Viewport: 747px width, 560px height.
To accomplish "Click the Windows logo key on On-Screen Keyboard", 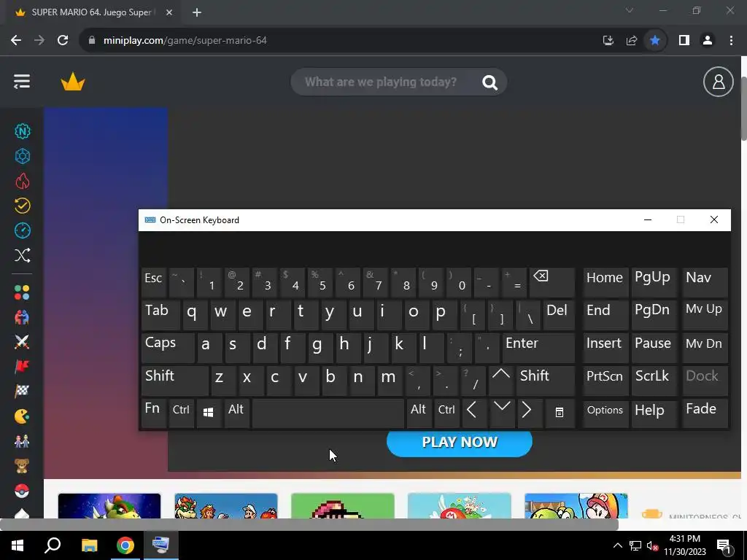I will (208, 413).
